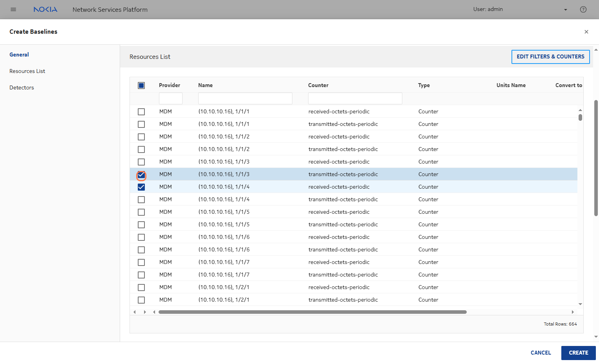Close the Create Baselines dialog

tap(586, 32)
